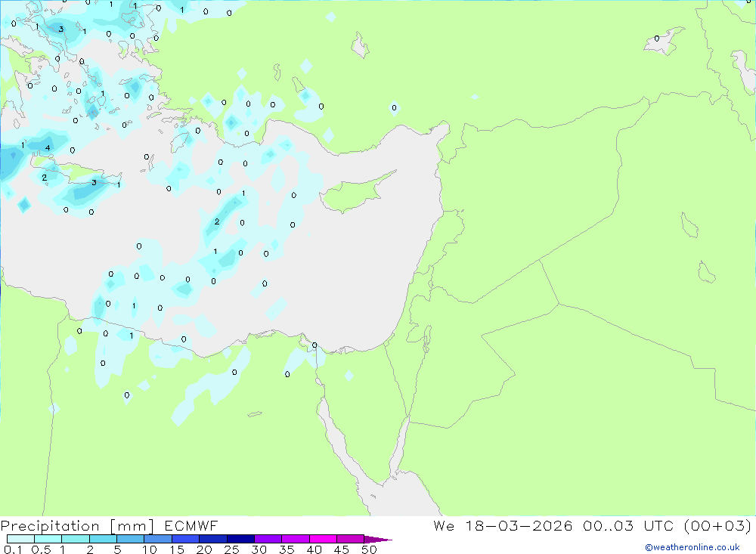
Task: Select the 35–40 mm legend color box
Action: 296,539
